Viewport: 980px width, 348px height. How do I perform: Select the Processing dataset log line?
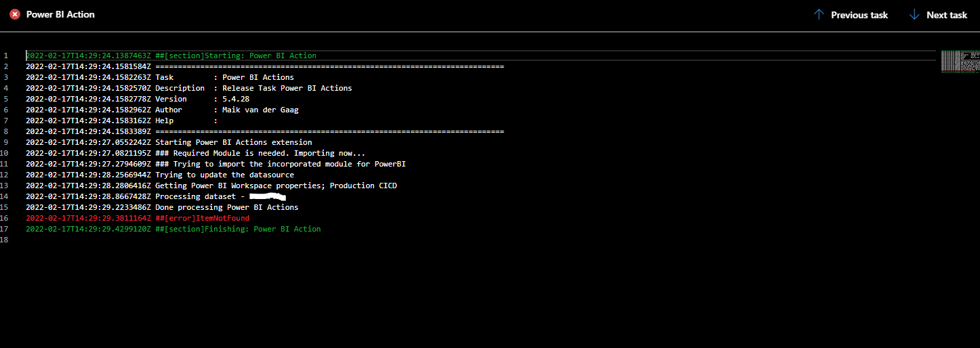click(x=156, y=196)
